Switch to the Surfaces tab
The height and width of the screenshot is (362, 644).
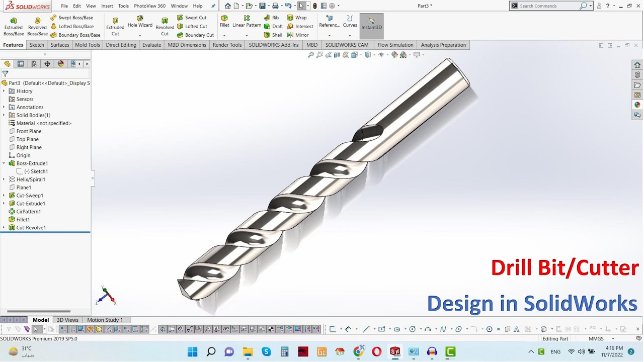tap(60, 45)
